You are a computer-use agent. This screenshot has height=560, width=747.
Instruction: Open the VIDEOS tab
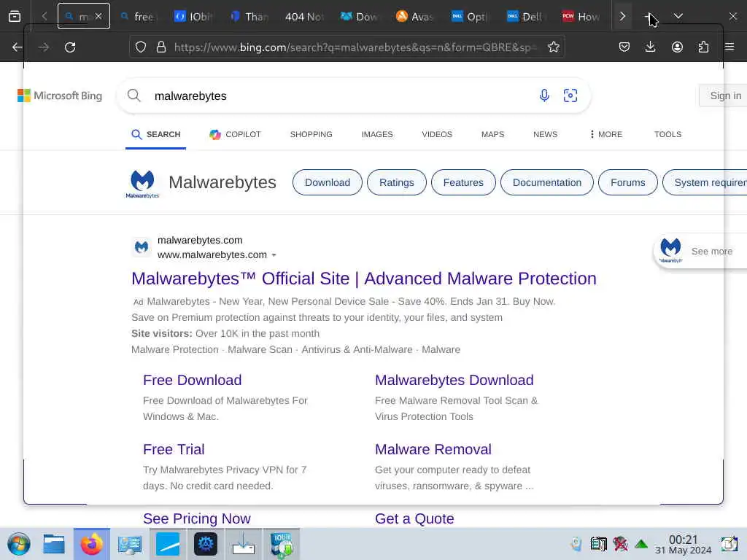(437, 134)
